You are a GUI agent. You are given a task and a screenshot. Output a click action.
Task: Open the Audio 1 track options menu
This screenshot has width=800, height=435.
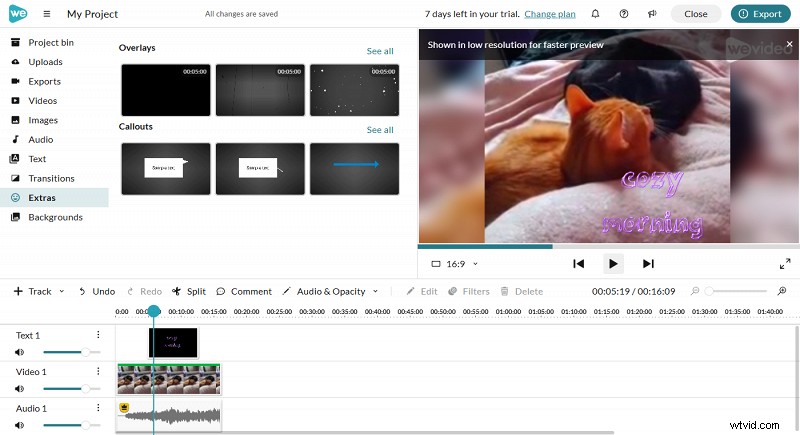tap(98, 408)
